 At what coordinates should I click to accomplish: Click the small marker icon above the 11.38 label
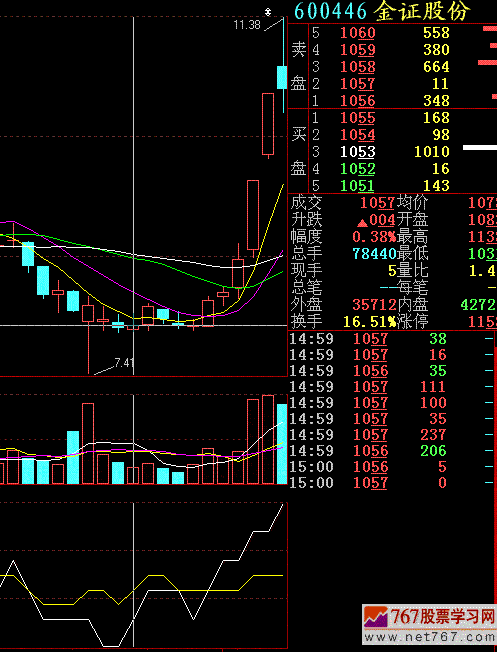(268, 12)
